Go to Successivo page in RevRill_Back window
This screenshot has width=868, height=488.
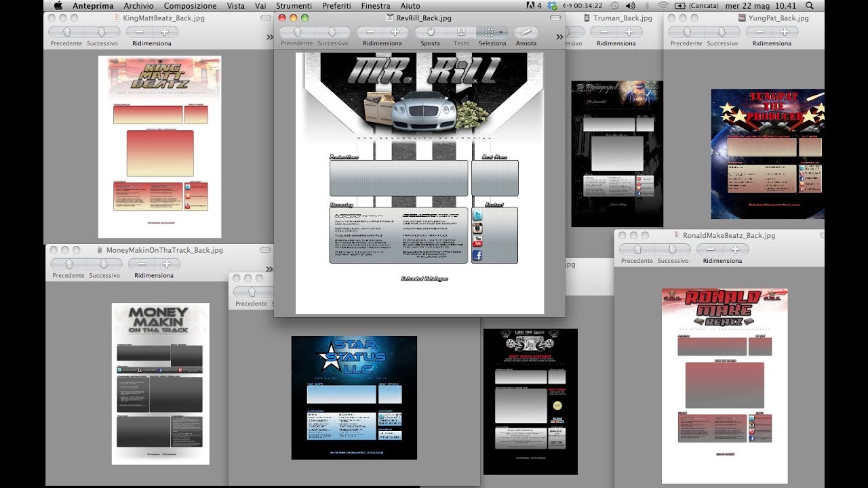point(332,32)
